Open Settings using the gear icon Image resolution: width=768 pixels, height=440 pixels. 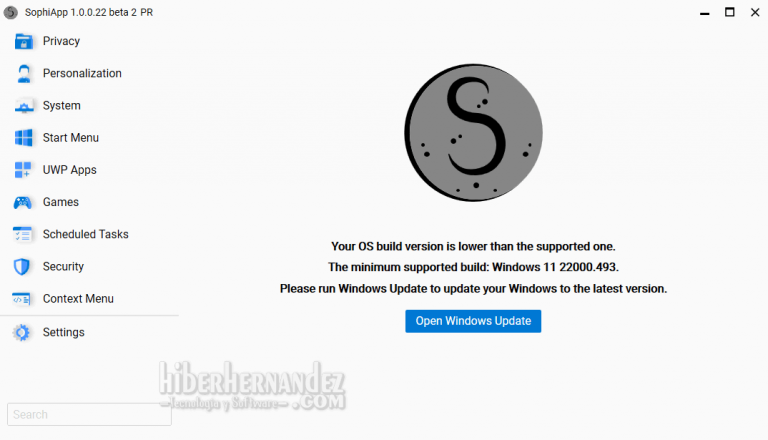(x=22, y=332)
